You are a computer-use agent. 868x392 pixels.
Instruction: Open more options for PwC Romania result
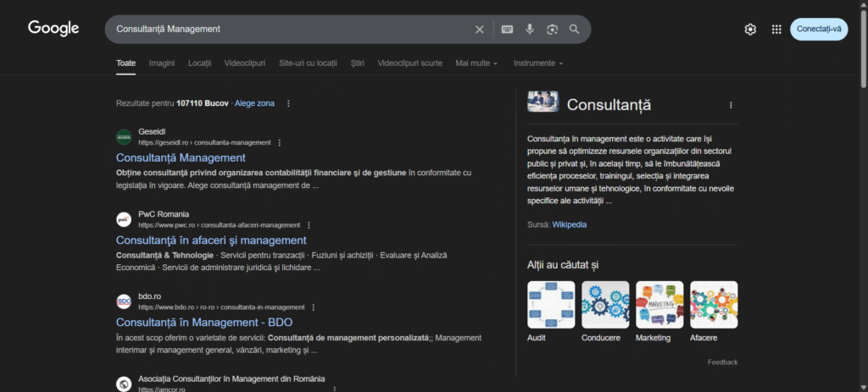coord(309,225)
